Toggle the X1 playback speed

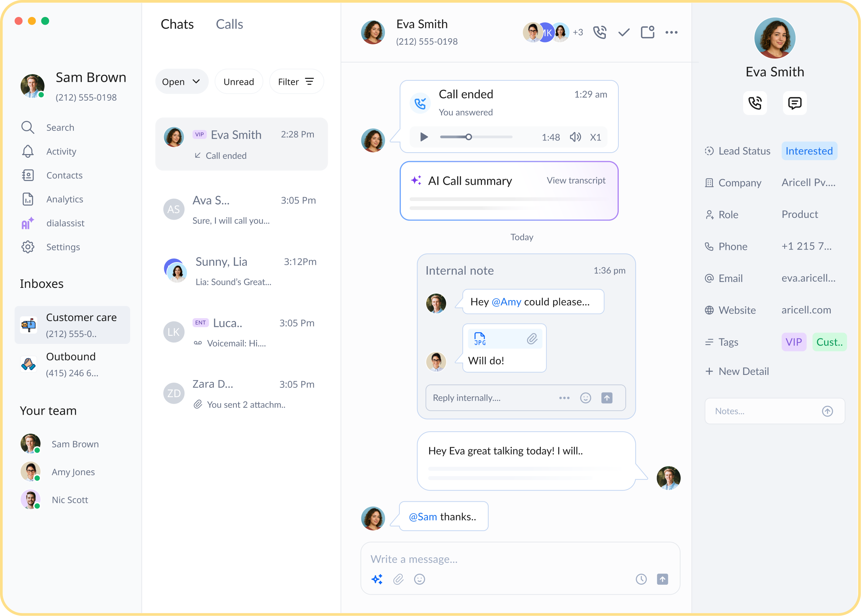tap(595, 137)
